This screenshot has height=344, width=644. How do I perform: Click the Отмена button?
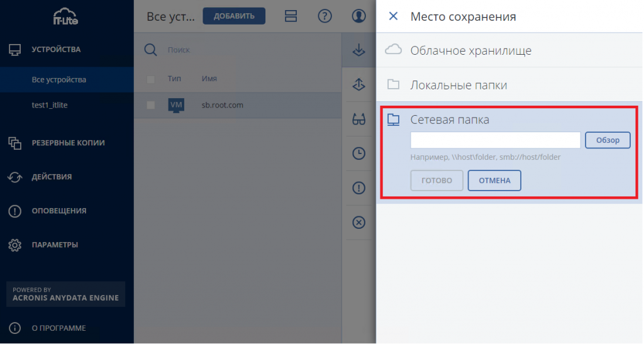pyautogui.click(x=494, y=180)
